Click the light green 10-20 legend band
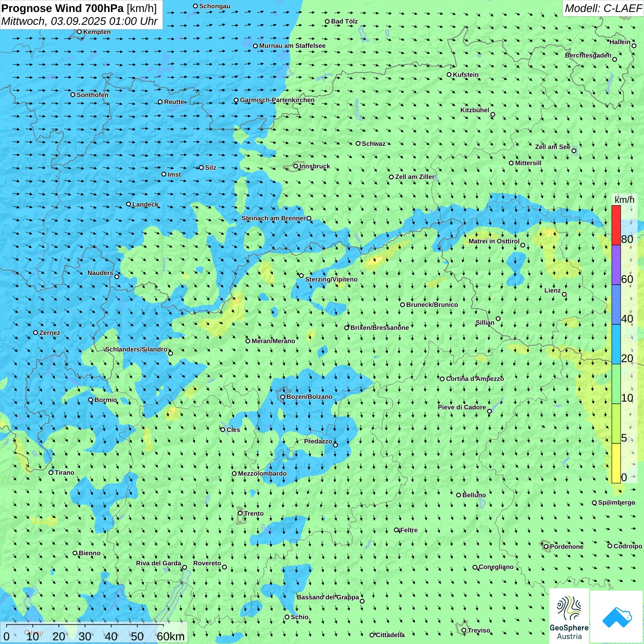This screenshot has height=644, width=644. click(616, 384)
